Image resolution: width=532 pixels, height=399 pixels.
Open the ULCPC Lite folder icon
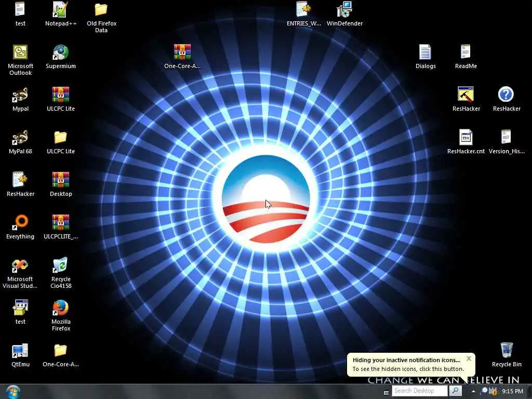[x=61, y=142]
